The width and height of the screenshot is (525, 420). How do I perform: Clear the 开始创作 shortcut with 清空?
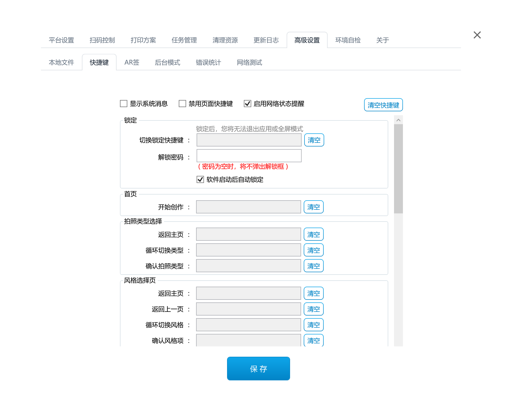pyautogui.click(x=314, y=207)
